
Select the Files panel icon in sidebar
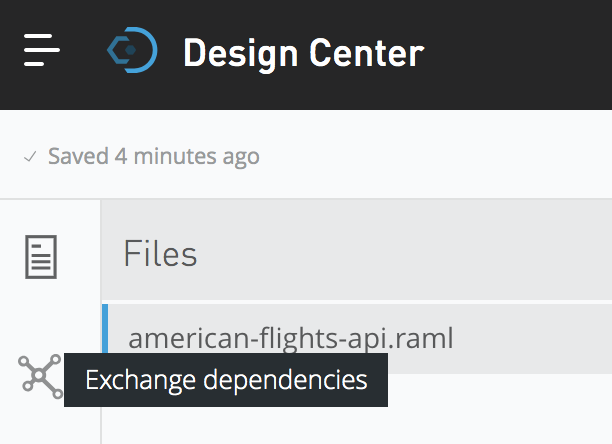(x=41, y=257)
